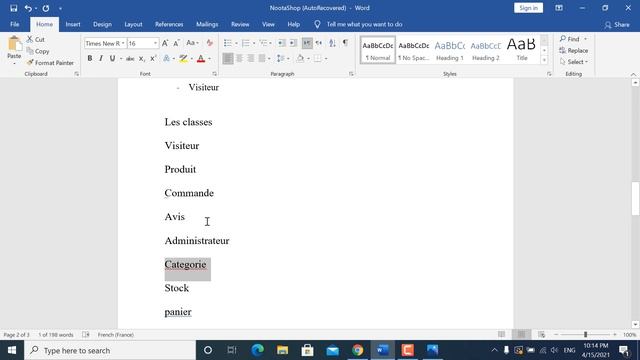Open Find in Editing group

(x=570, y=39)
